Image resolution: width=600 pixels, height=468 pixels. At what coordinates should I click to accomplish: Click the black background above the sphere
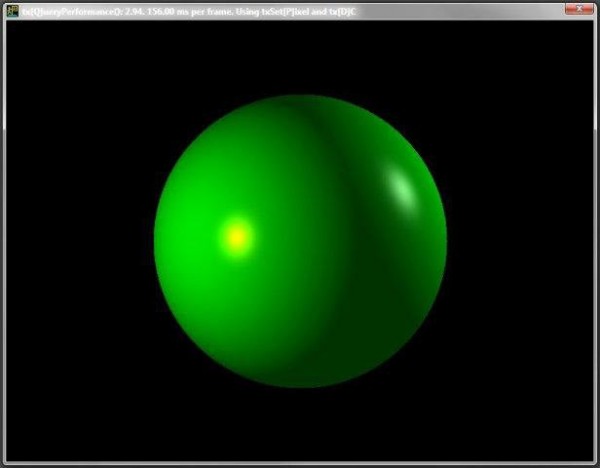coord(300,55)
